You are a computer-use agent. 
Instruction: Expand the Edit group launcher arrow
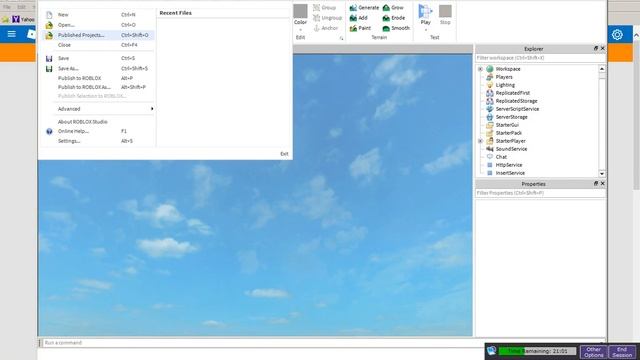pyautogui.click(x=341, y=38)
